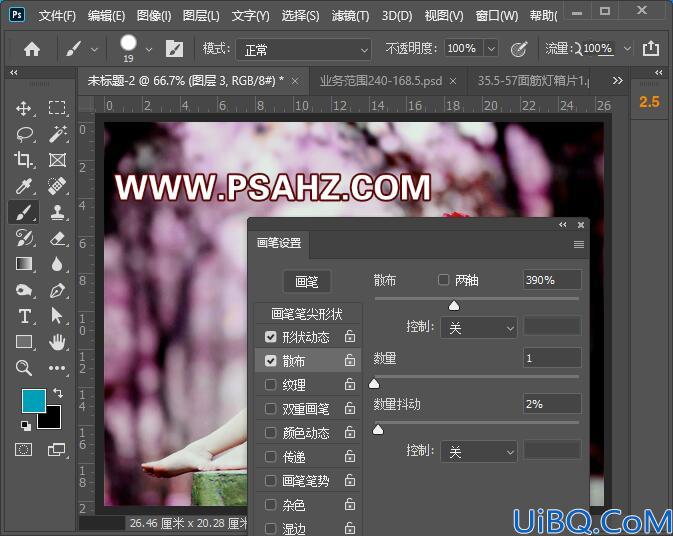Viewport: 673px width, 536px height.
Task: Select 画笔笔尖形状 section
Action: [307, 314]
